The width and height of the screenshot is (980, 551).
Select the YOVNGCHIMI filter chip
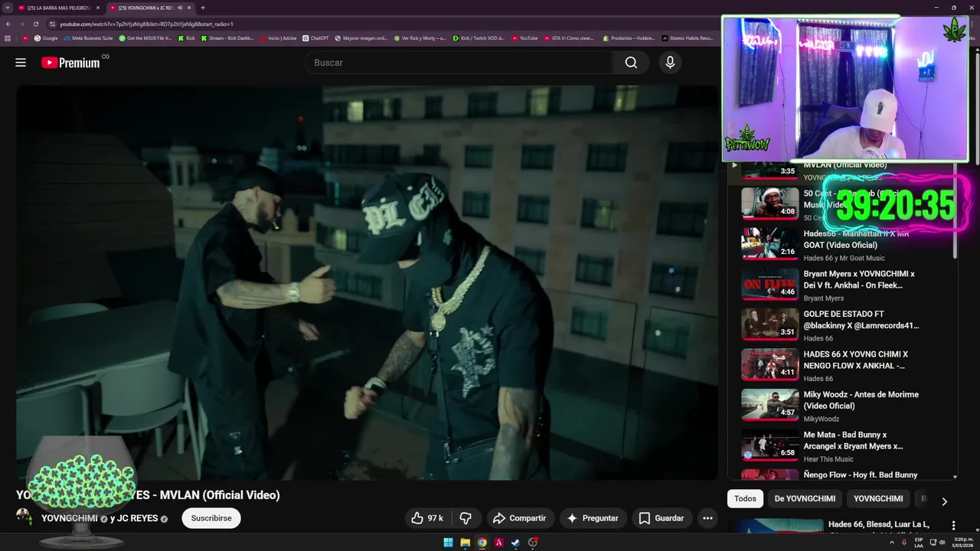click(878, 499)
